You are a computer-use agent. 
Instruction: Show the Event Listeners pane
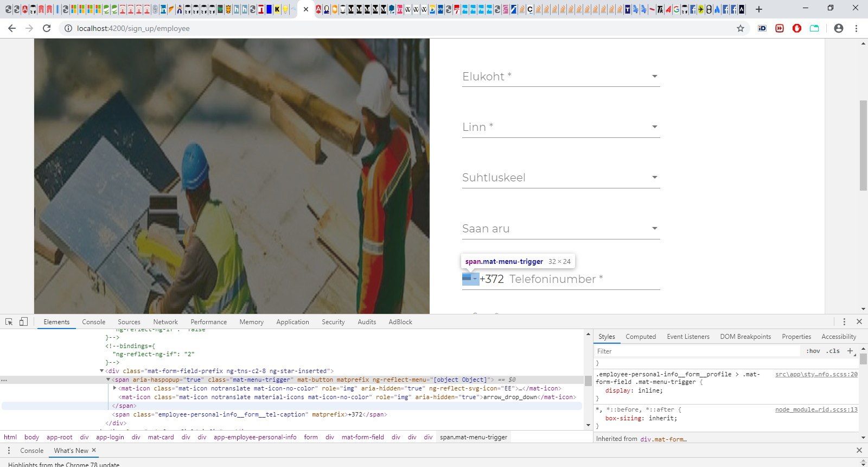point(688,337)
